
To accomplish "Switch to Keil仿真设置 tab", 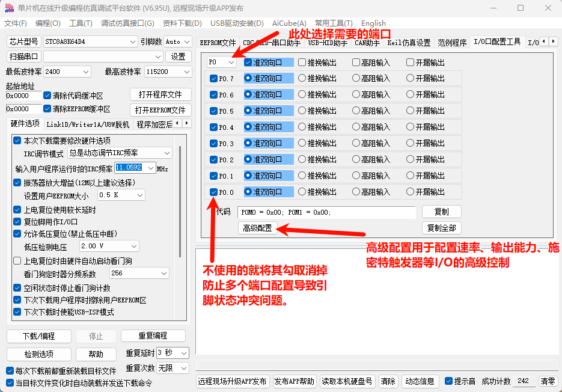I will pyautogui.click(x=409, y=43).
